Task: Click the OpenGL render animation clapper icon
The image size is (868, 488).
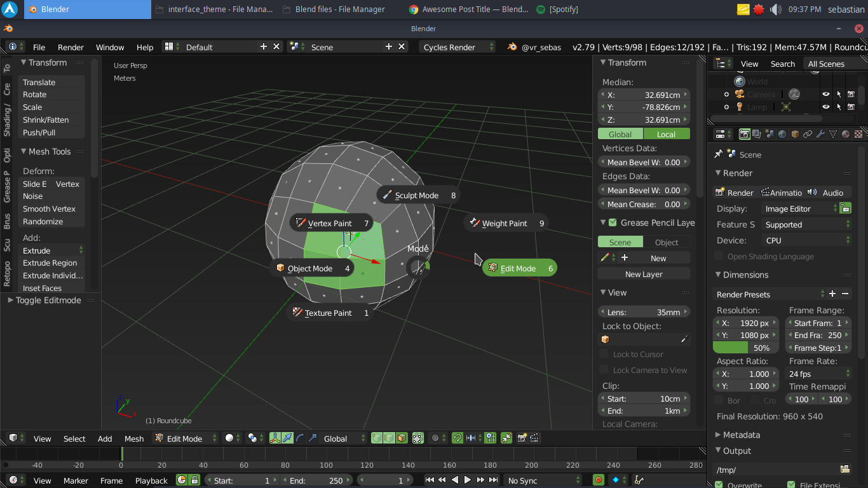Action: coord(534,438)
